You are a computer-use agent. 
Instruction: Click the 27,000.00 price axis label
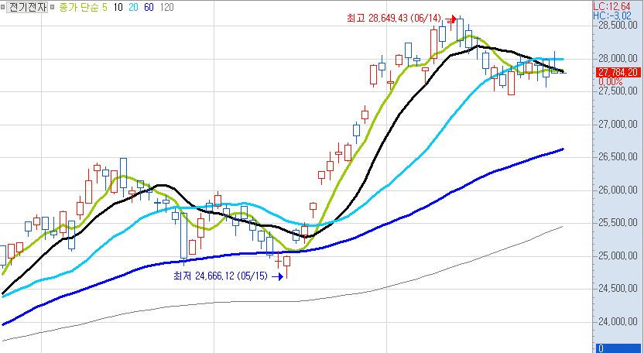coord(618,124)
